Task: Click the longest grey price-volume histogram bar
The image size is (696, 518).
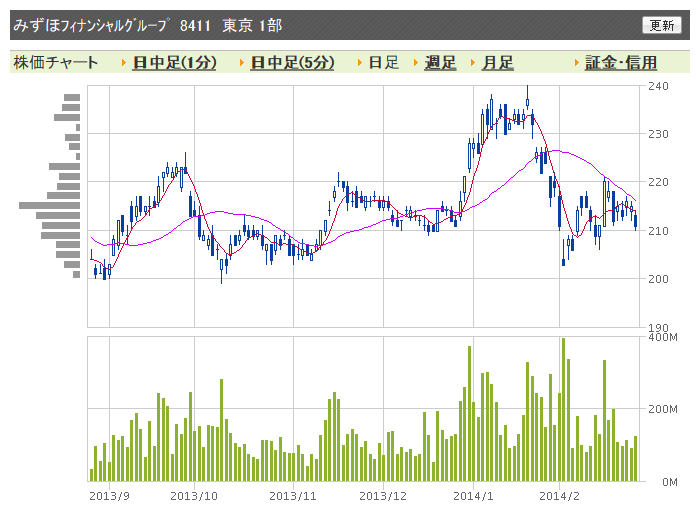Action: click(49, 206)
